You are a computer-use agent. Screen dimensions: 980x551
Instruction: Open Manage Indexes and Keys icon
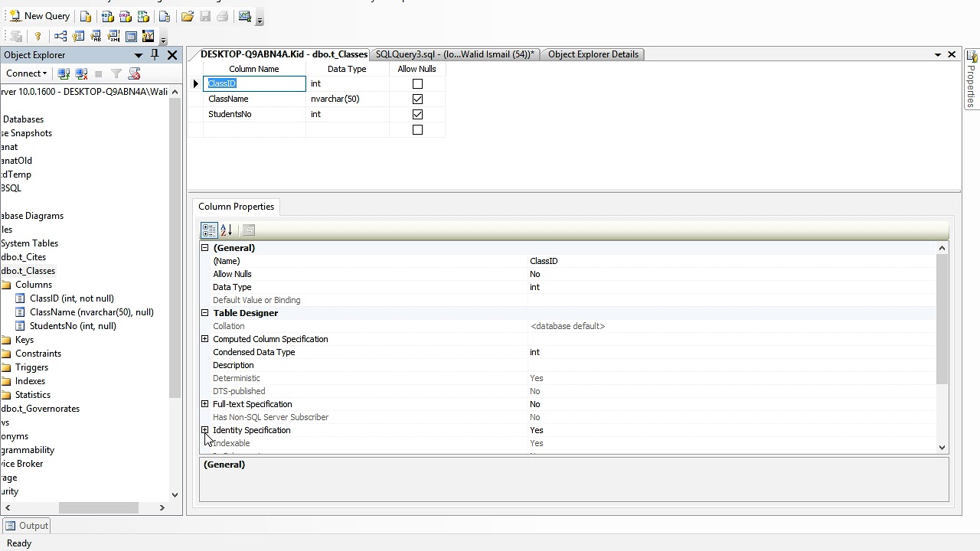[x=78, y=36]
